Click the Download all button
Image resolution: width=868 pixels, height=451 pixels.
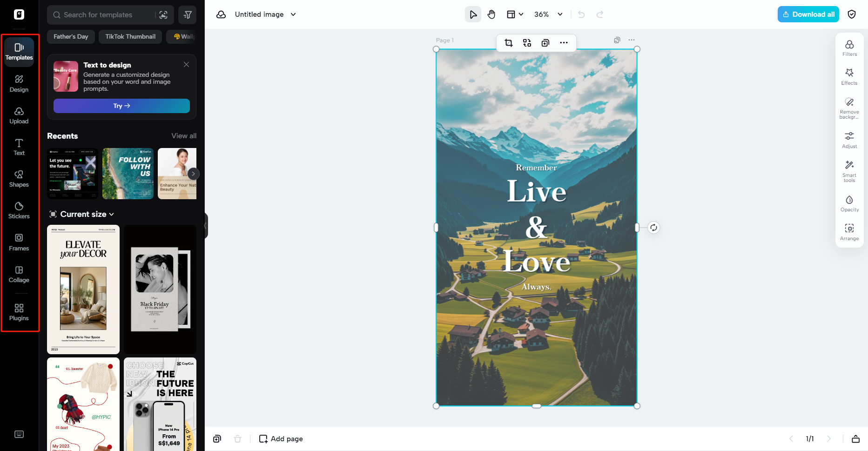(x=808, y=14)
